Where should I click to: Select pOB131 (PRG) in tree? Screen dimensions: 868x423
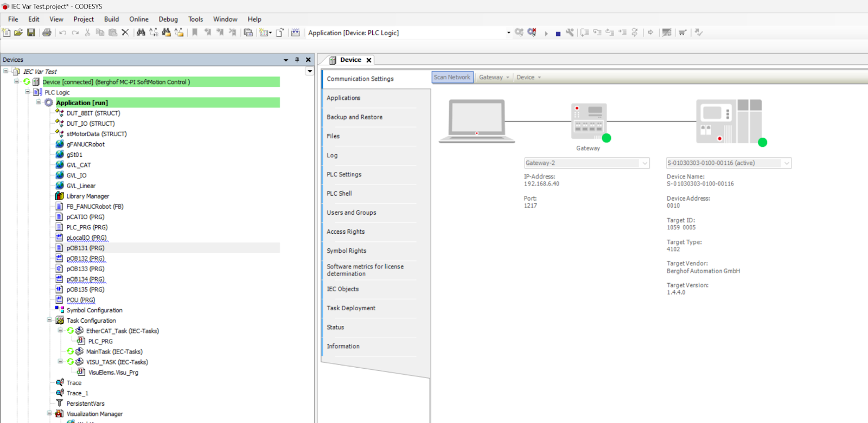coord(85,248)
